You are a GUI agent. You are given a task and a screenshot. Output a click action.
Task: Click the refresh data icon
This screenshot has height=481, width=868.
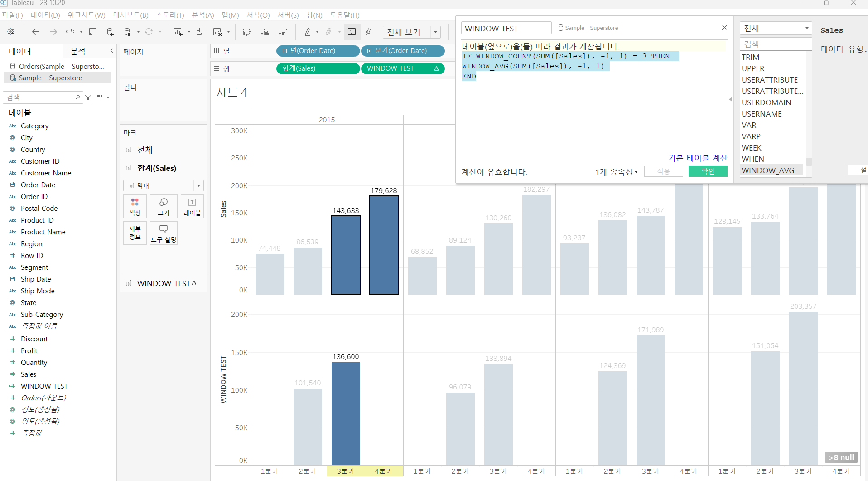149,32
